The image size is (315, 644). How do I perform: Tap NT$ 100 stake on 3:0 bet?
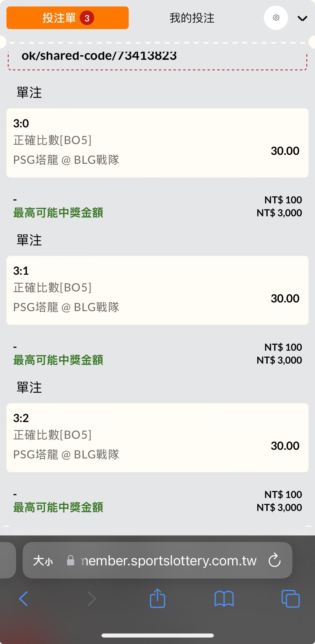[283, 200]
